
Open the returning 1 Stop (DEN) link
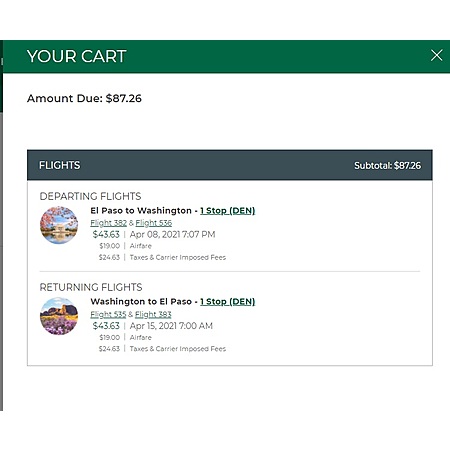[x=227, y=302]
